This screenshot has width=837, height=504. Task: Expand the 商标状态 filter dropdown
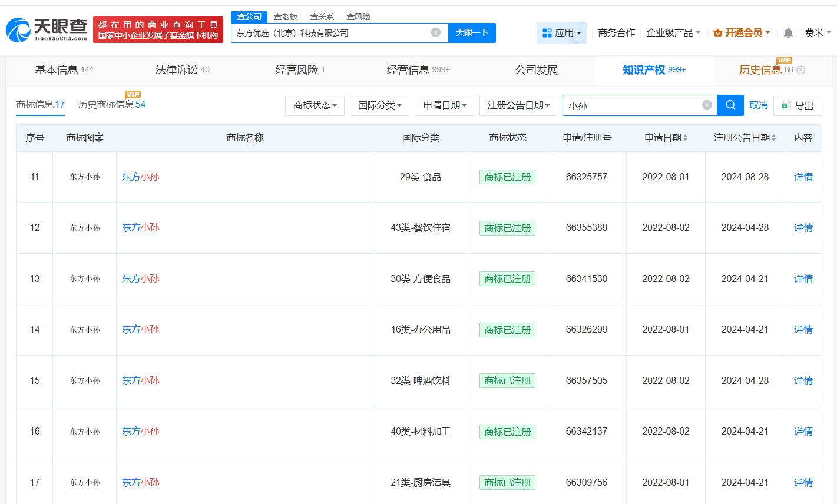point(315,105)
